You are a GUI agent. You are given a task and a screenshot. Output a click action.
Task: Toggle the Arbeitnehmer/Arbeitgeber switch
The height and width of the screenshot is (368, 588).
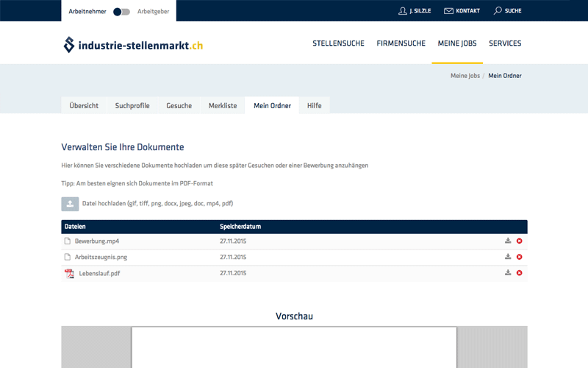pos(122,11)
